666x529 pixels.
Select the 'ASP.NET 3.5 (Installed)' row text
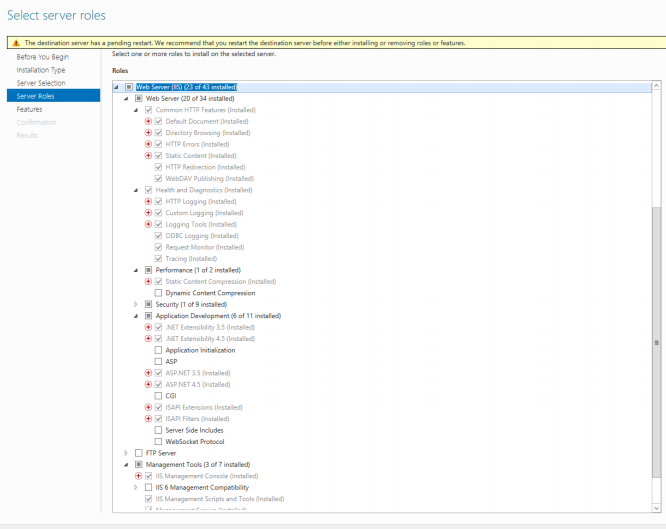(x=198, y=373)
